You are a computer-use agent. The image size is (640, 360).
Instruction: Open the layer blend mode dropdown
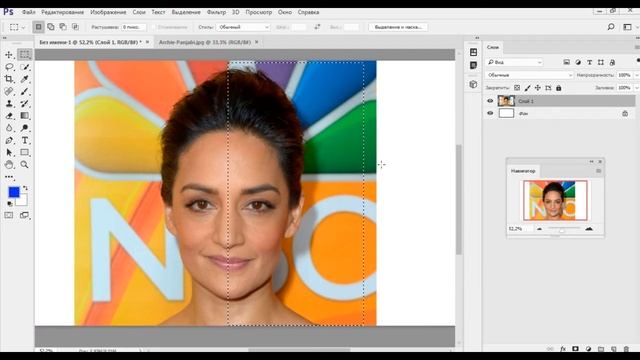529,75
